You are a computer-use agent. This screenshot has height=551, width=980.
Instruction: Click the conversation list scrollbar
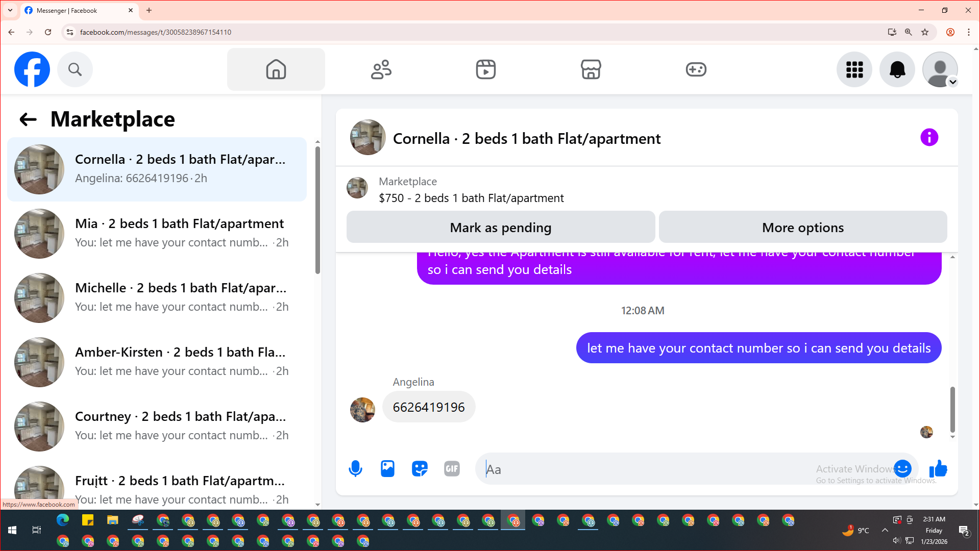click(x=317, y=210)
